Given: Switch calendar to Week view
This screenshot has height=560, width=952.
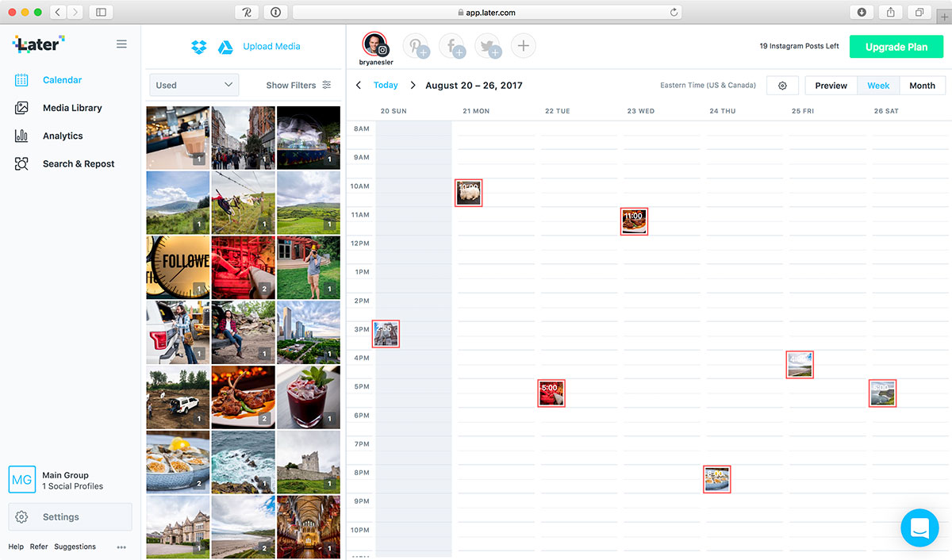Looking at the screenshot, I should point(878,86).
